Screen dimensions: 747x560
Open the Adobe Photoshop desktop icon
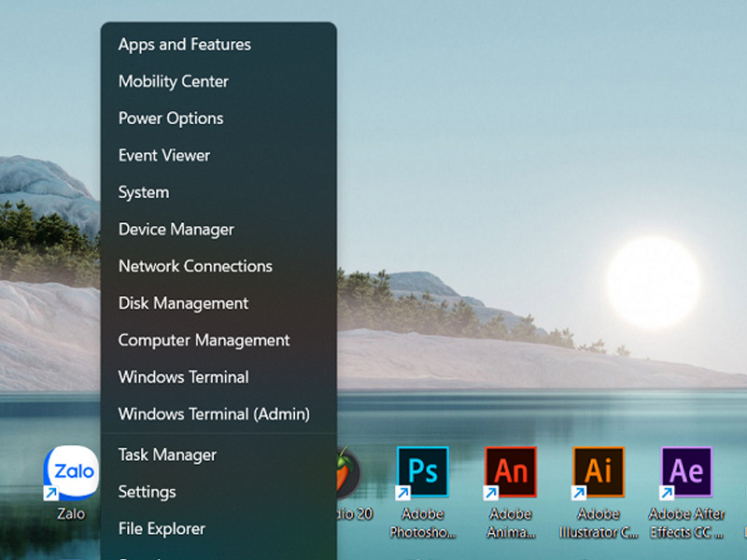pos(422,473)
